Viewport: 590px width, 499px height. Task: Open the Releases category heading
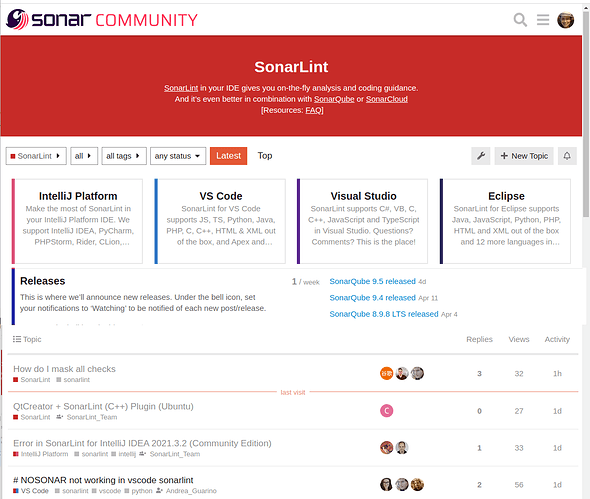43,281
